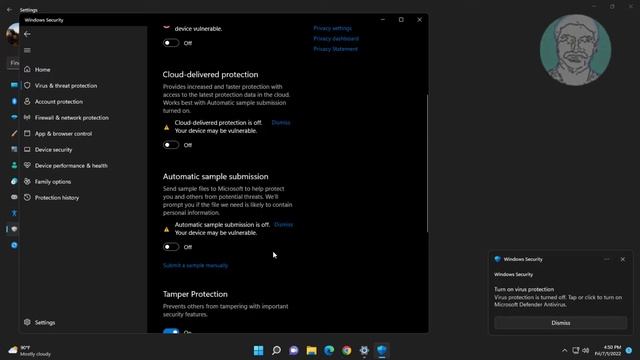Toggle Cloud-delivered protection switch

point(171,145)
